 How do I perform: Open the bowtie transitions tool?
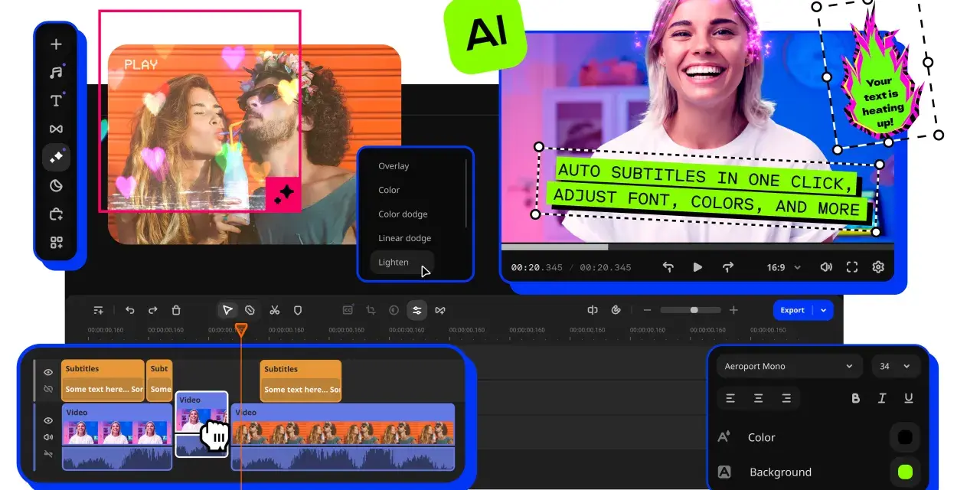tap(56, 129)
